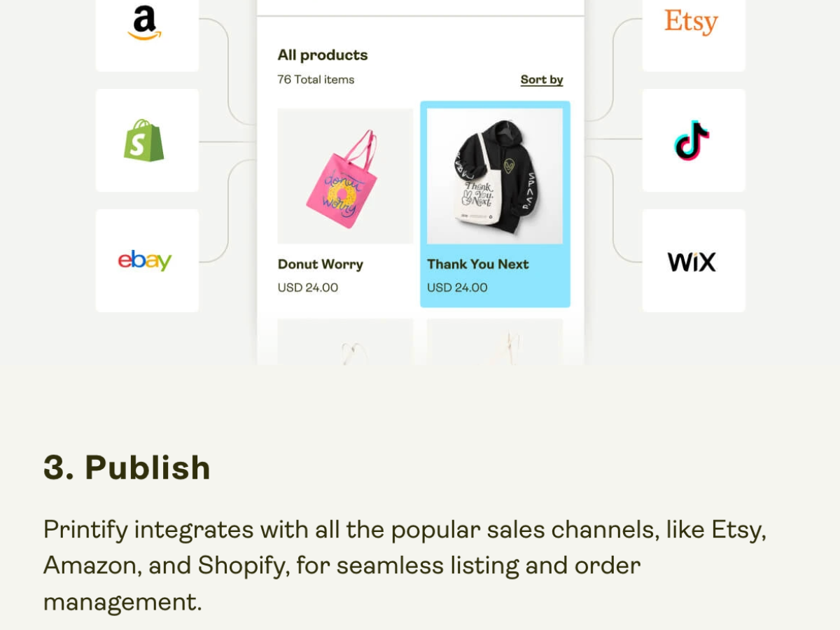Click the partially visible bottom-right product thumbnail
This screenshot has width=840, height=630.
click(495, 342)
